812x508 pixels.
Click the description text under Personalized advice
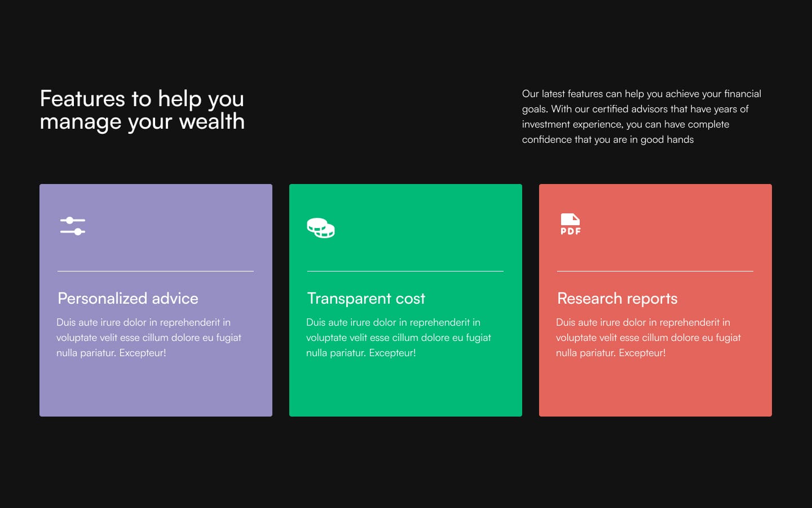[x=149, y=338]
